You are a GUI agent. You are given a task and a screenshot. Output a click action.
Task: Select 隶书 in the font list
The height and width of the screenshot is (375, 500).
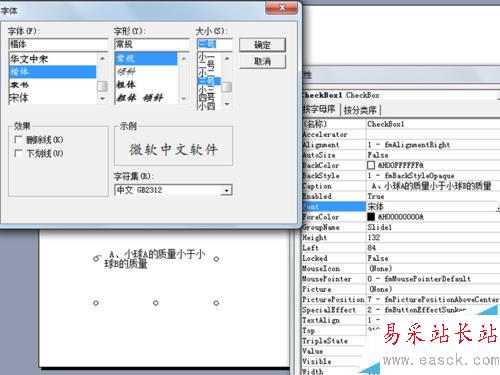(53, 85)
